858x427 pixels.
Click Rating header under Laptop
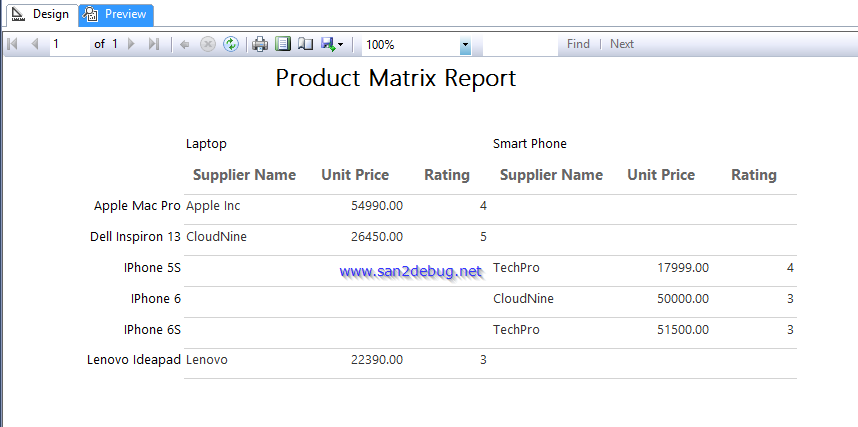click(447, 175)
